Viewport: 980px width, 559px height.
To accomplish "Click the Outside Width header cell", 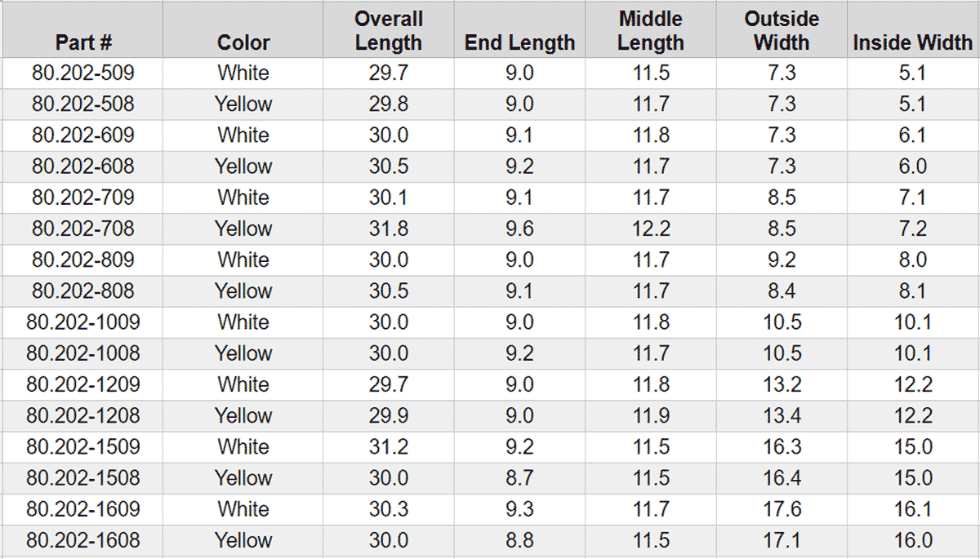I will pyautogui.click(x=782, y=29).
